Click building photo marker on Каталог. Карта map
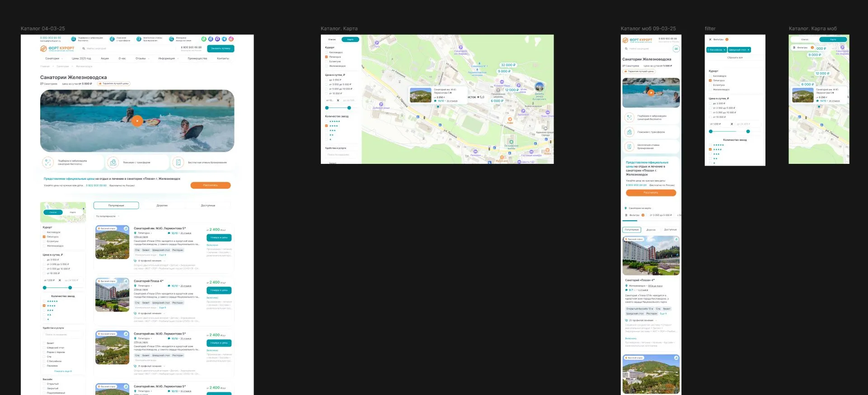Viewport: 868px width, 395px height. click(539, 87)
